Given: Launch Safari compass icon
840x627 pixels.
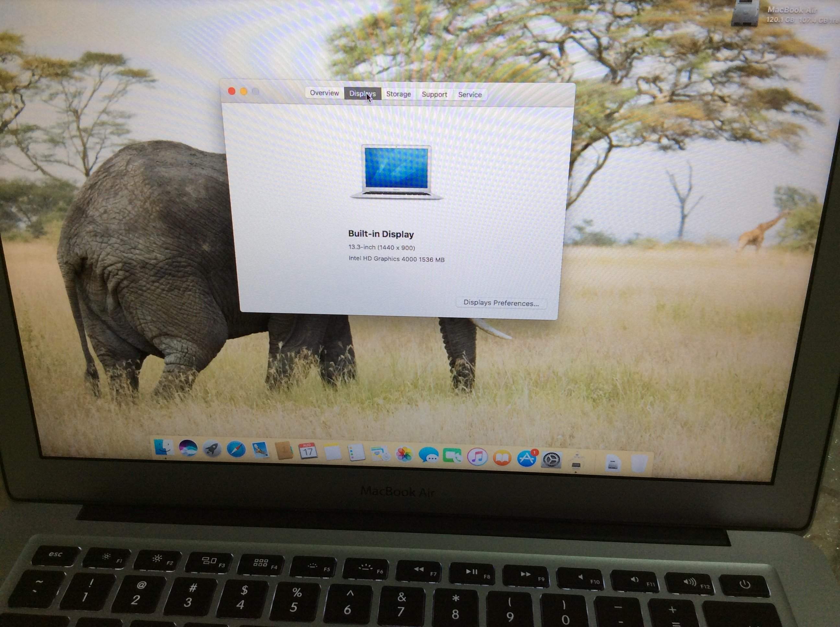Looking at the screenshot, I should [236, 450].
